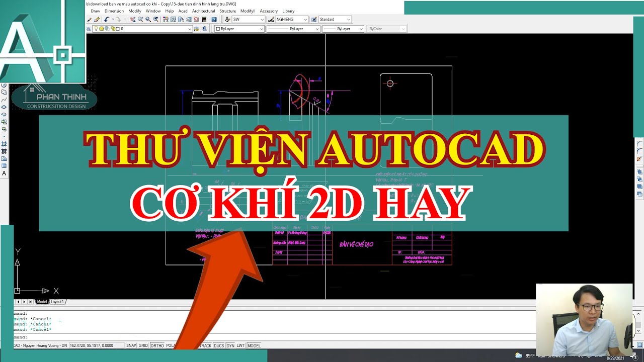Screen dimensions: 644x362
Task: Switch to the Layout1 tab
Action: click(57, 302)
